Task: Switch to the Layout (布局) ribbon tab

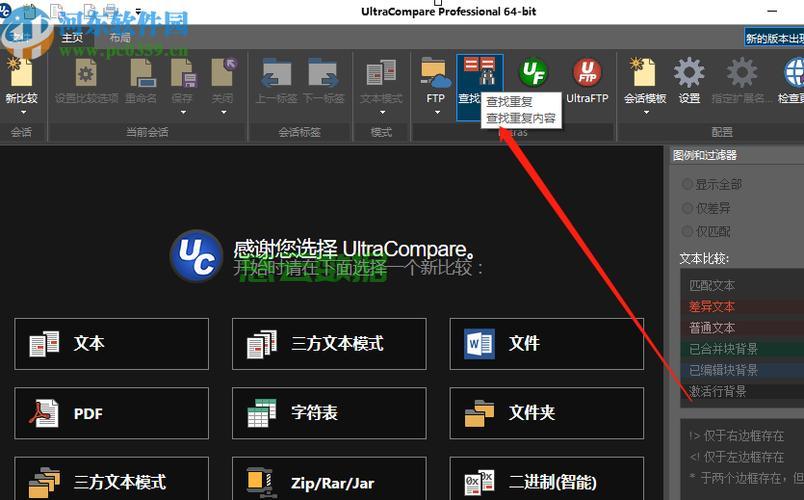Action: (120, 37)
